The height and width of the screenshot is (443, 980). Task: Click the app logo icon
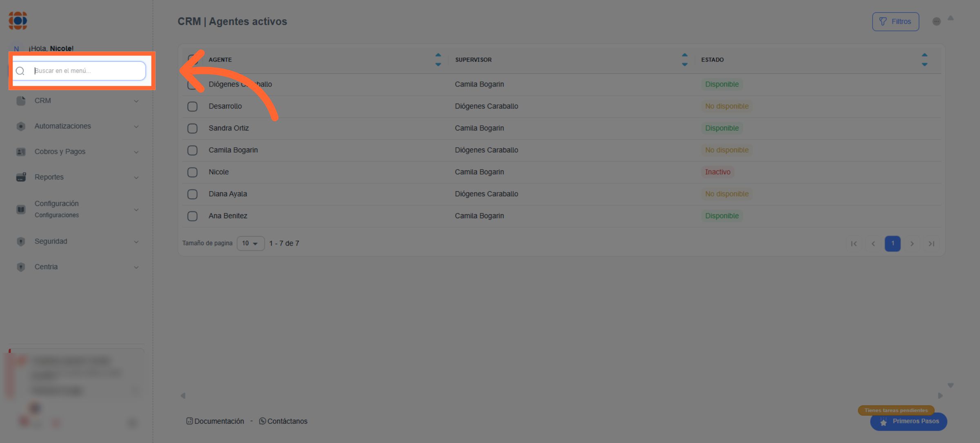(18, 20)
